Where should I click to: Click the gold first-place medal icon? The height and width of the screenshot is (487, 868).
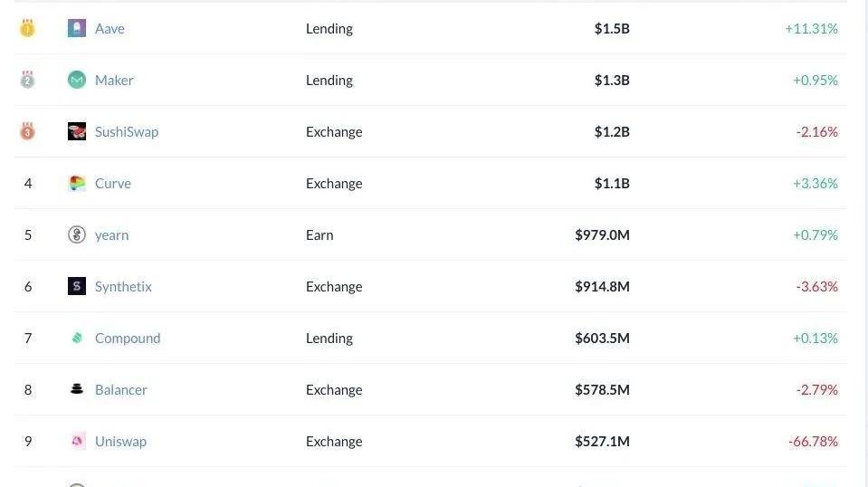coord(27,28)
